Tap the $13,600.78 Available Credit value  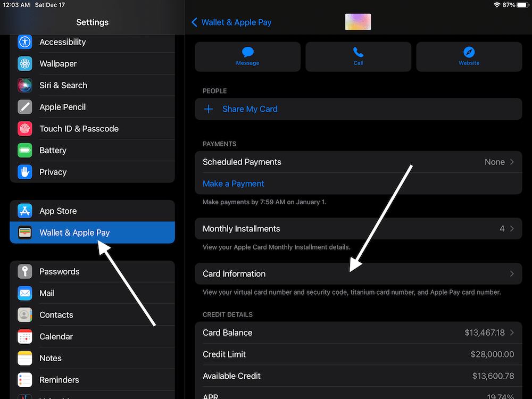(493, 376)
